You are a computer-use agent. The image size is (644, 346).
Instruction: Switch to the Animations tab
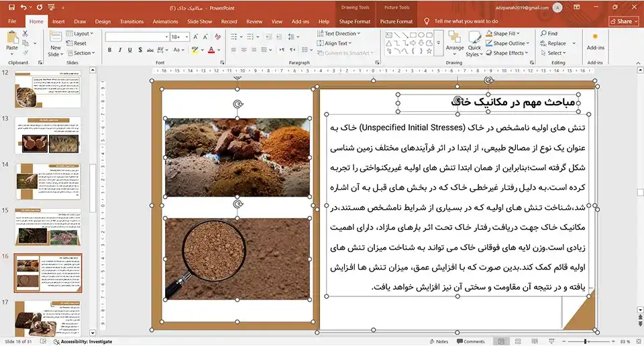(x=165, y=21)
